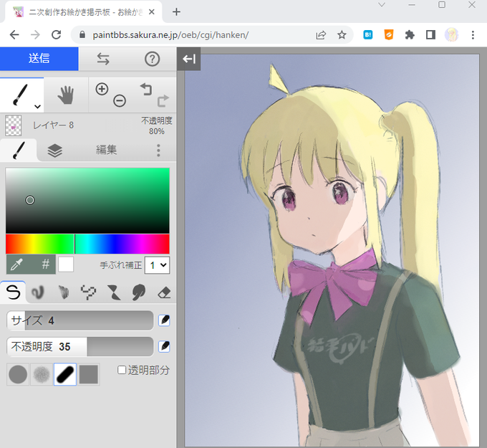Choose the soft airbrush tip
This screenshot has height=448, width=487.
[42, 374]
